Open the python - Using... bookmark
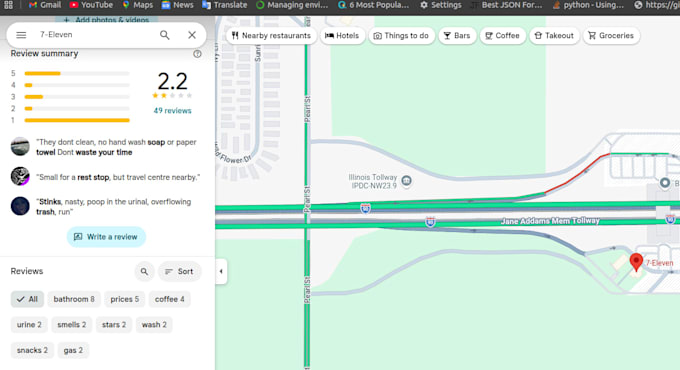This screenshot has width=680, height=370. click(x=588, y=5)
